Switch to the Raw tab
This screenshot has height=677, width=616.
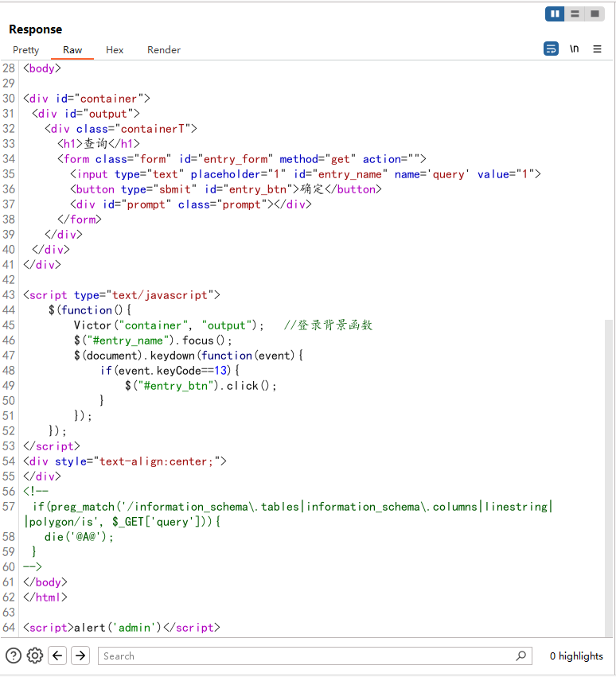tap(72, 50)
